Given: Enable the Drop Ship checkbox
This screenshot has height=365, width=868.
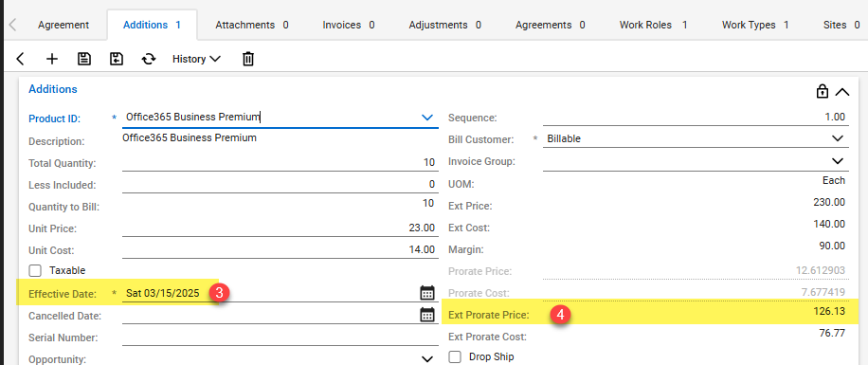Looking at the screenshot, I should (x=455, y=356).
